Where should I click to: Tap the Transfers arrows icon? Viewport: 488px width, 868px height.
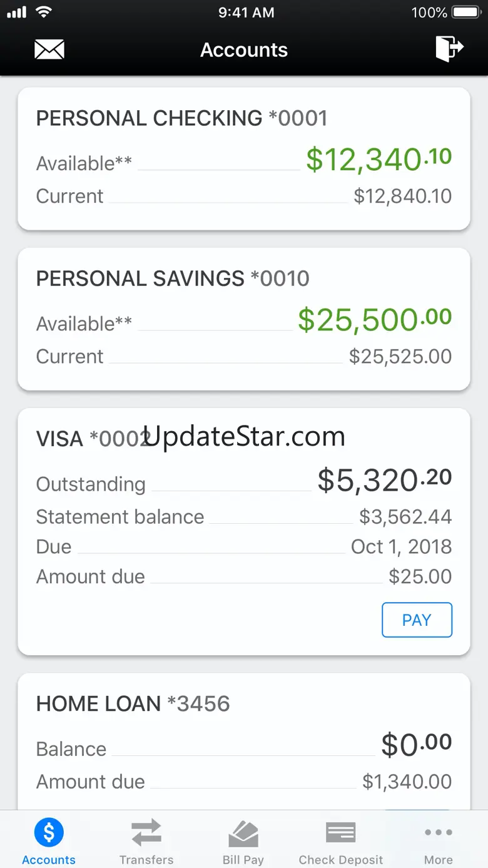pos(146,832)
